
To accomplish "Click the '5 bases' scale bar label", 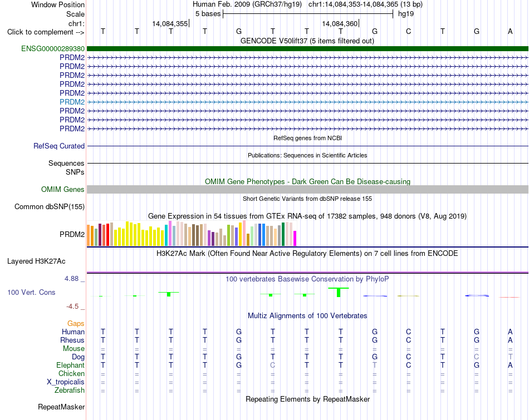I will pyautogui.click(x=208, y=14).
